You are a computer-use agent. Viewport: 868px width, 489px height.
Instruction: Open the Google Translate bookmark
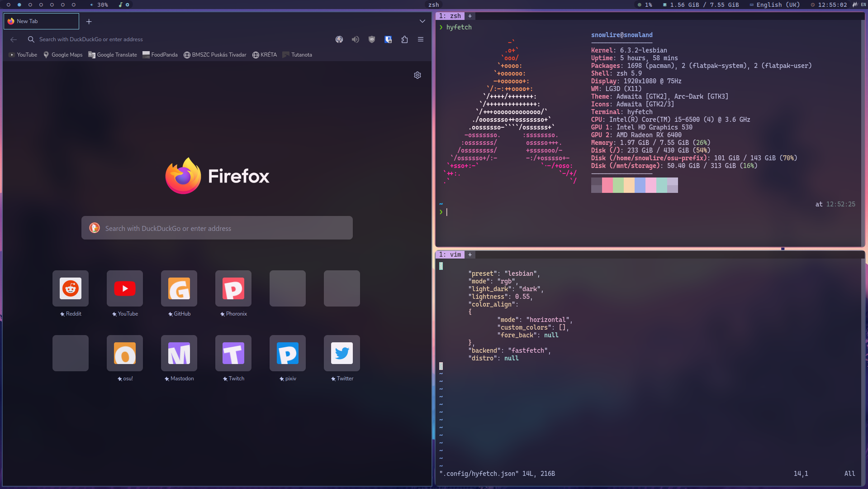[x=113, y=55]
